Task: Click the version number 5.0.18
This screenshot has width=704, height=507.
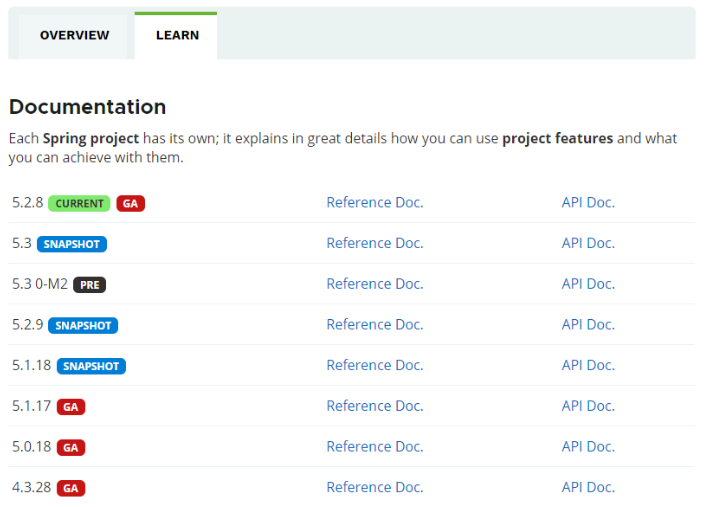Action: click(x=31, y=447)
